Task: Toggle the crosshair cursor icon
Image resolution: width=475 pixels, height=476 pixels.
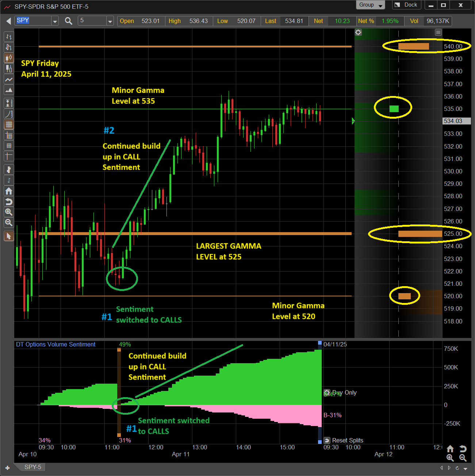Action: (9, 156)
